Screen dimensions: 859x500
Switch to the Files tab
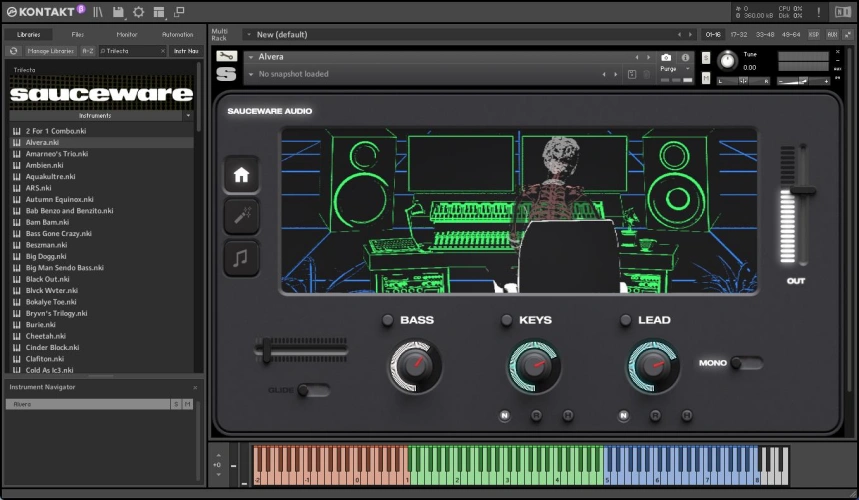[x=78, y=34]
